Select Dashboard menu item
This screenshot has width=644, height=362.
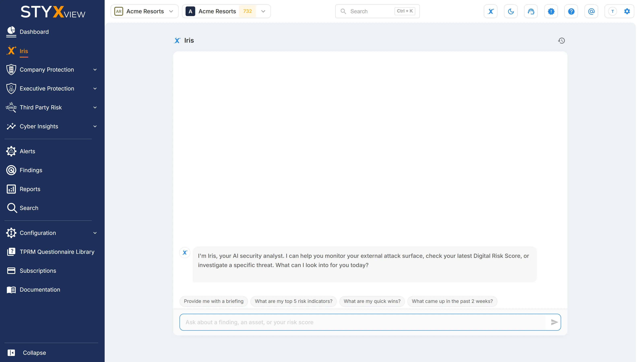click(x=34, y=32)
